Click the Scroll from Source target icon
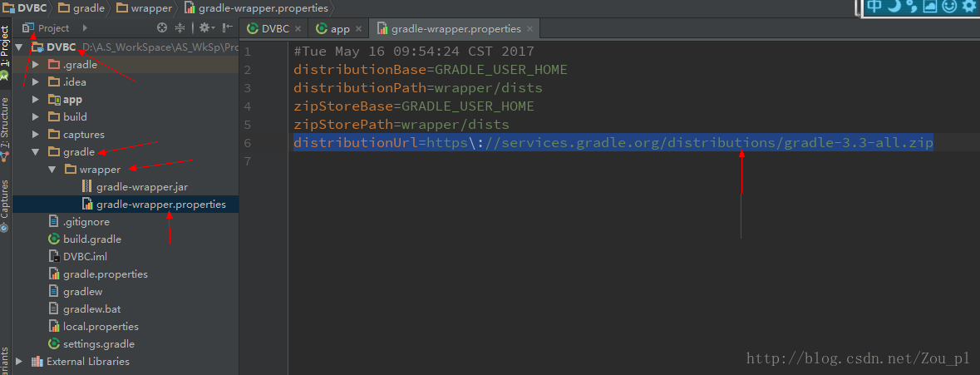The image size is (980, 375). click(162, 27)
